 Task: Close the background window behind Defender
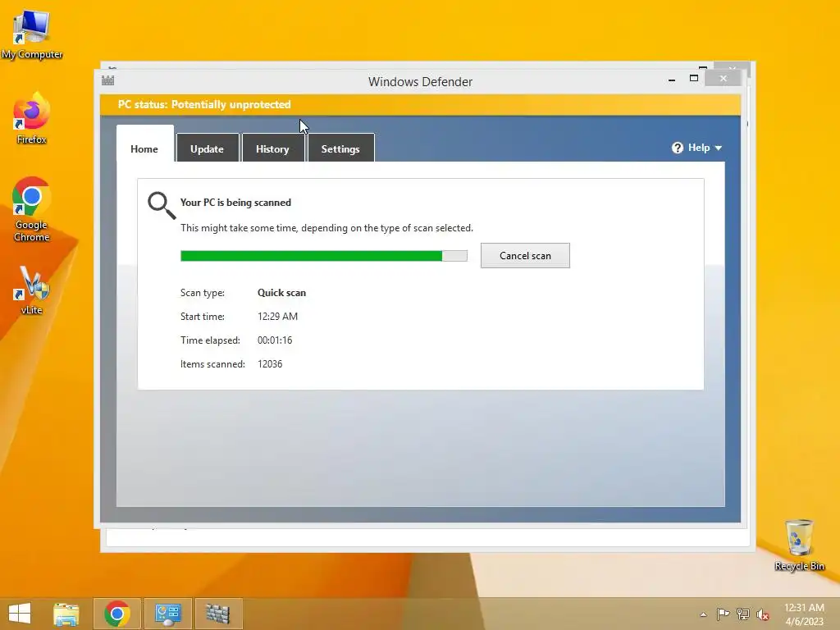tap(732, 67)
